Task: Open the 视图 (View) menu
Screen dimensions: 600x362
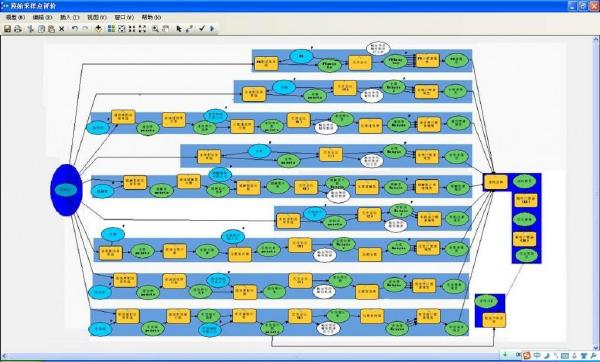Action: pyautogui.click(x=97, y=17)
